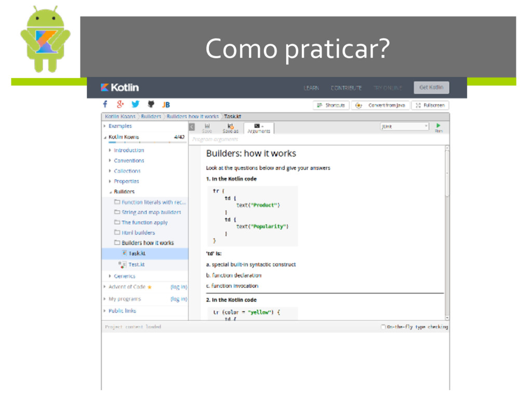Click the scrollbar down arrow
Screen dimensions: 532x399
click(x=447, y=317)
